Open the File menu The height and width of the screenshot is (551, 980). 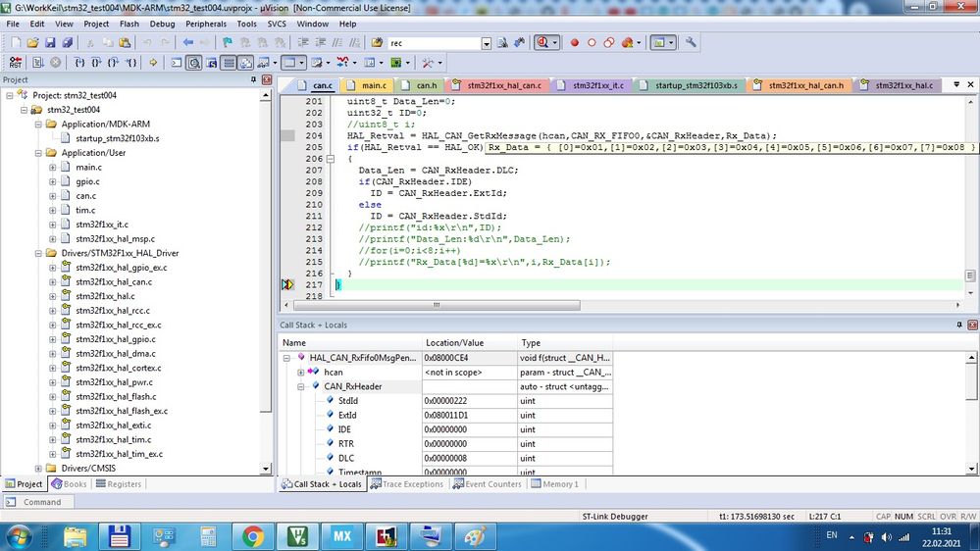(x=13, y=24)
